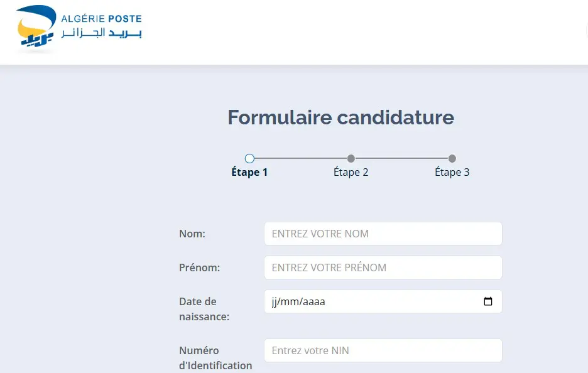Click the Étape 2 step circle
The width and height of the screenshot is (588, 373).
(x=351, y=158)
